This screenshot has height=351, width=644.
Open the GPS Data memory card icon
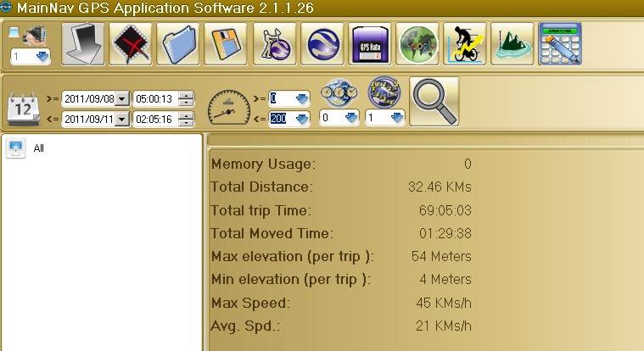tap(370, 44)
